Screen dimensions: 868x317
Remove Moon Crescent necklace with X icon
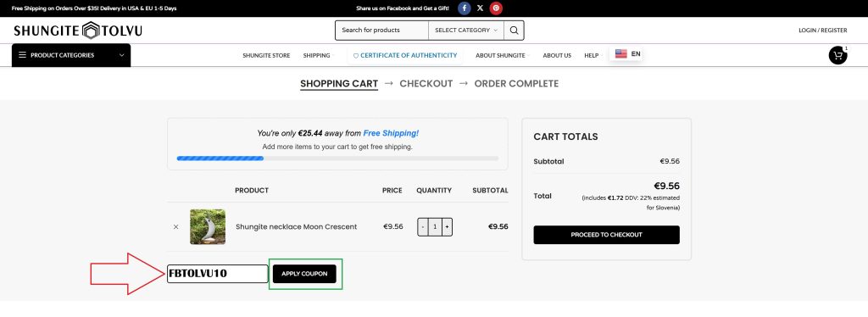pos(176,227)
